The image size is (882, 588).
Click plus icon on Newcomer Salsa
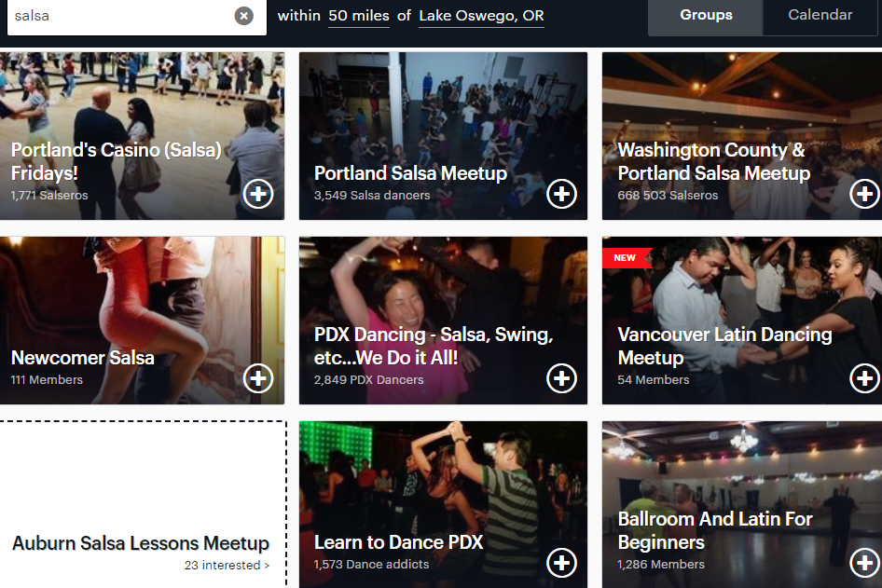(258, 378)
